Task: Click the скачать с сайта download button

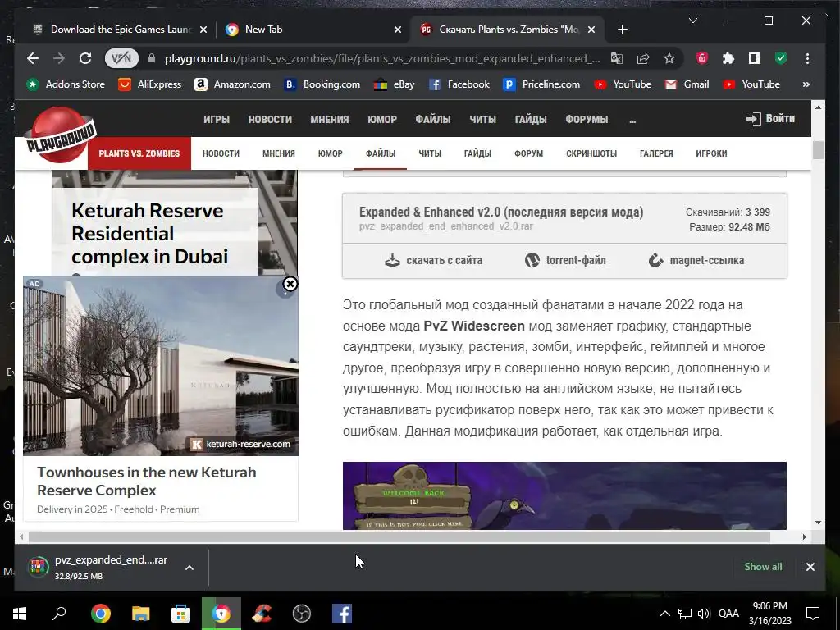Action: pos(433,260)
